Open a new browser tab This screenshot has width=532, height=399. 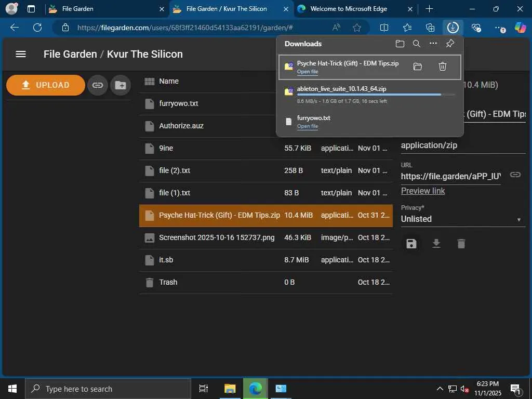pyautogui.click(x=429, y=9)
